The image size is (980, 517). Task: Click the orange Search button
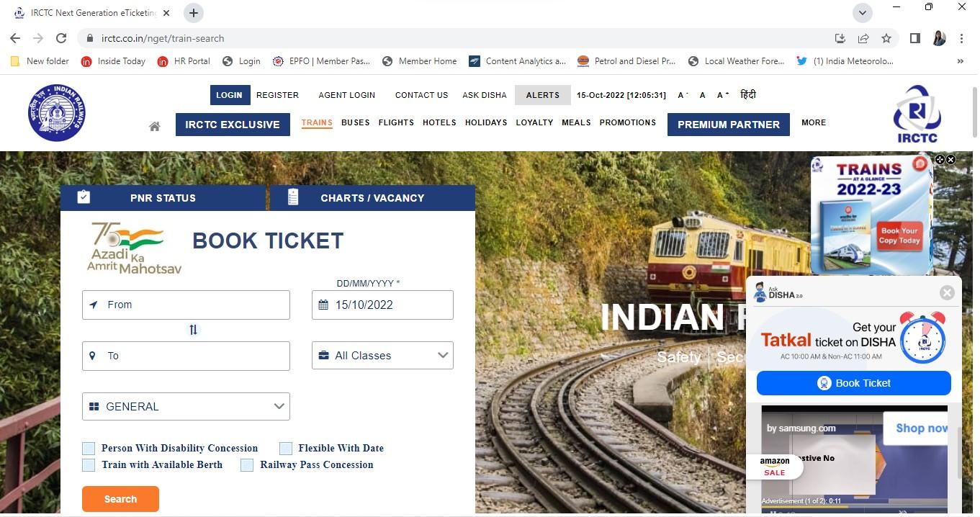pyautogui.click(x=120, y=499)
